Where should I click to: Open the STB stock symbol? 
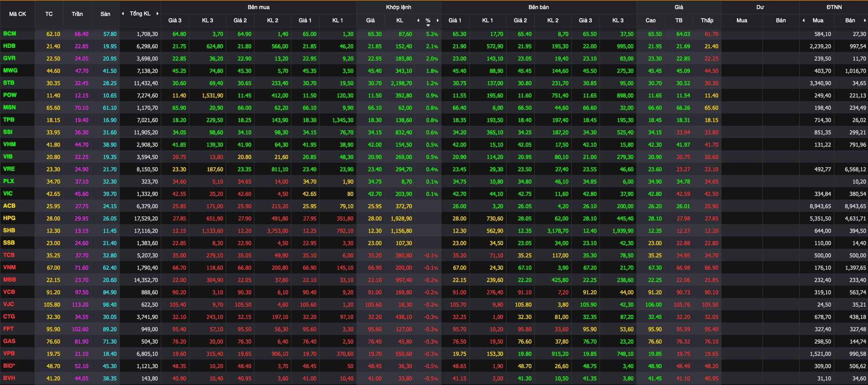[x=9, y=83]
